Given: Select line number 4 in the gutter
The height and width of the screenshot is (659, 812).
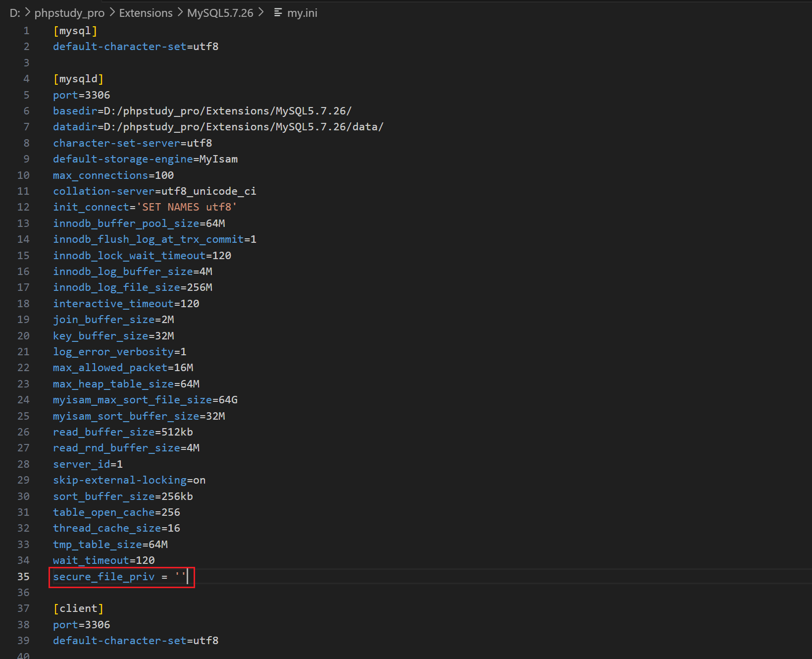Looking at the screenshot, I should pyautogui.click(x=26, y=79).
